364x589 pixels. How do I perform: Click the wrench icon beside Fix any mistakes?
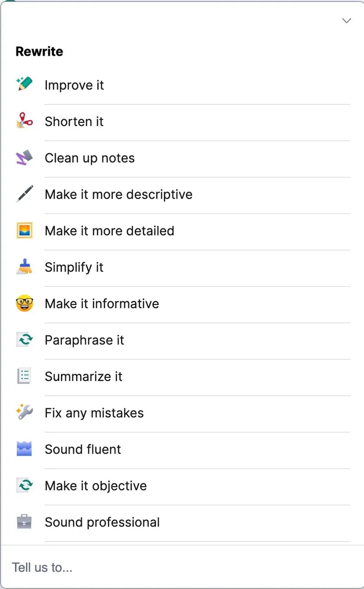pyautogui.click(x=24, y=412)
